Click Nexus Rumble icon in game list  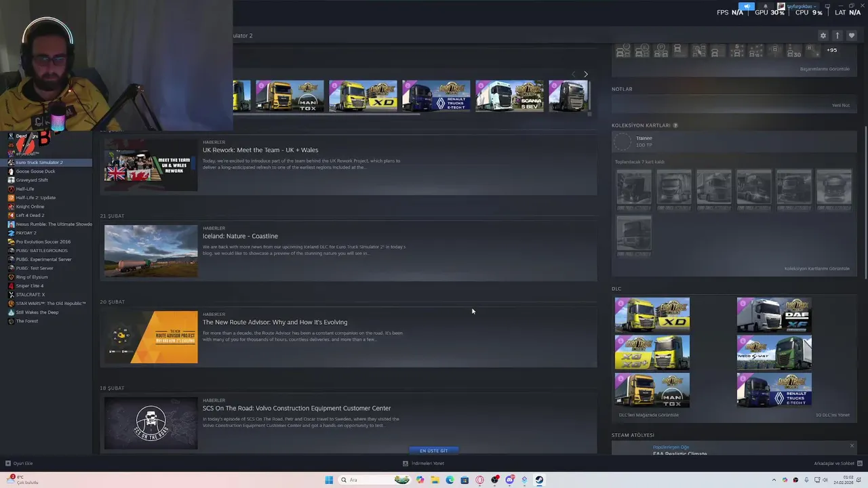[11, 224]
